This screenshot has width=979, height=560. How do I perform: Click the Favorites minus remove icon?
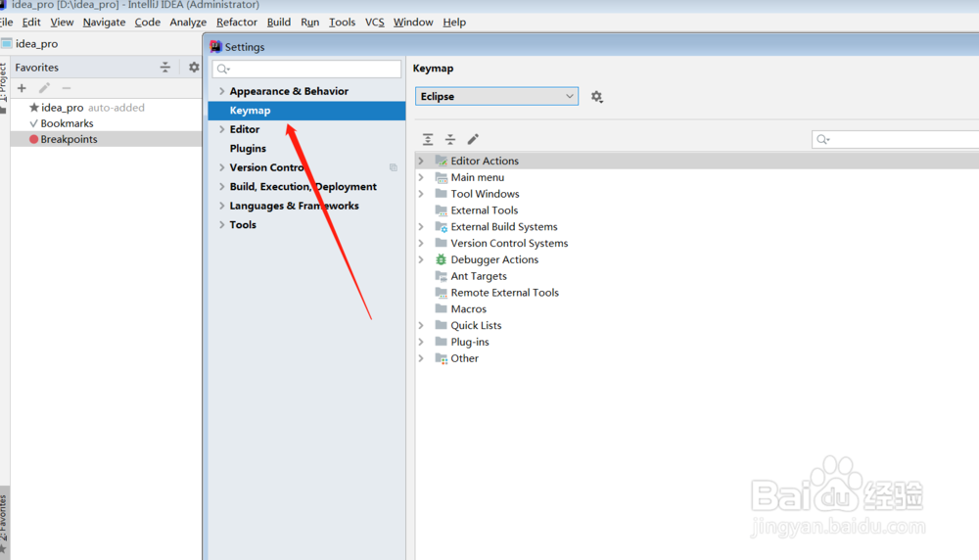(67, 88)
